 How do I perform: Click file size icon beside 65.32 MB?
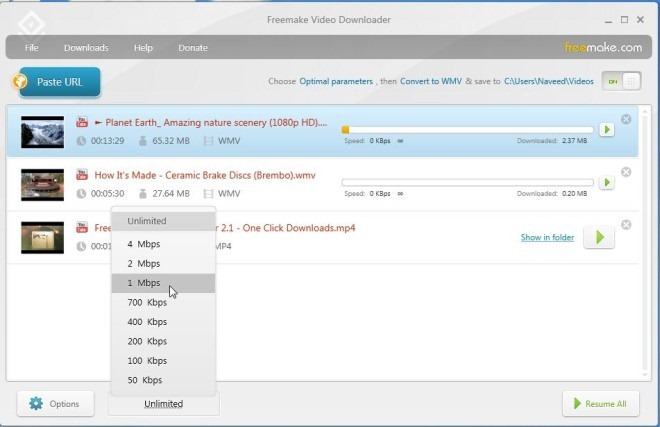click(x=143, y=141)
